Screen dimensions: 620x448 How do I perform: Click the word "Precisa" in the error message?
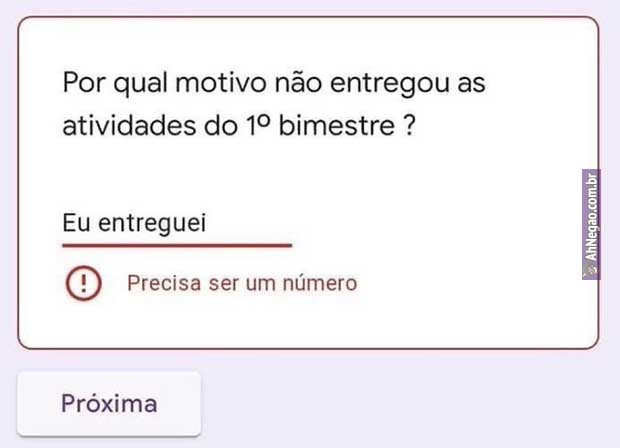(164, 283)
